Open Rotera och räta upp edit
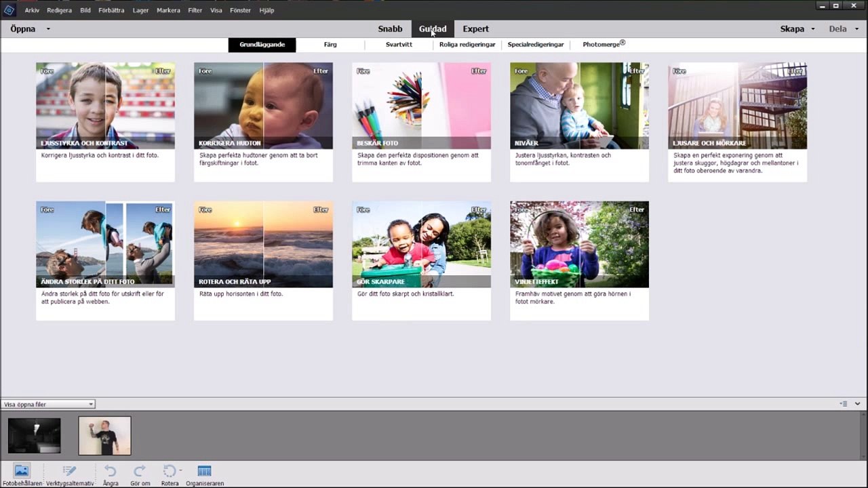 (263, 260)
